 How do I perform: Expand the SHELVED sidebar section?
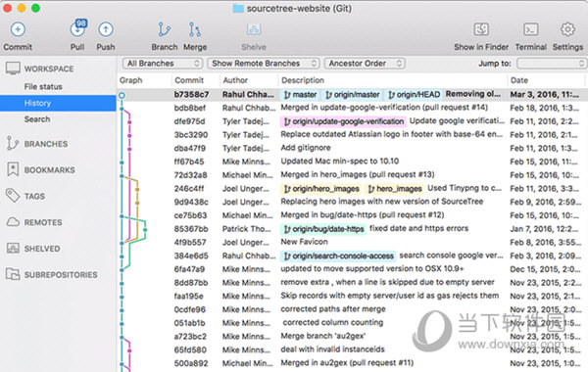coord(42,249)
